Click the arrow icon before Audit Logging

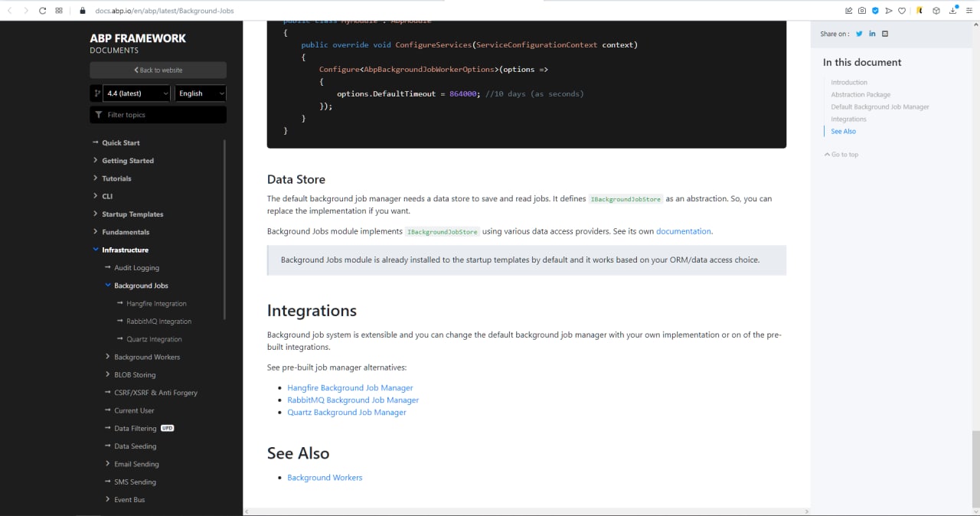[108, 268]
